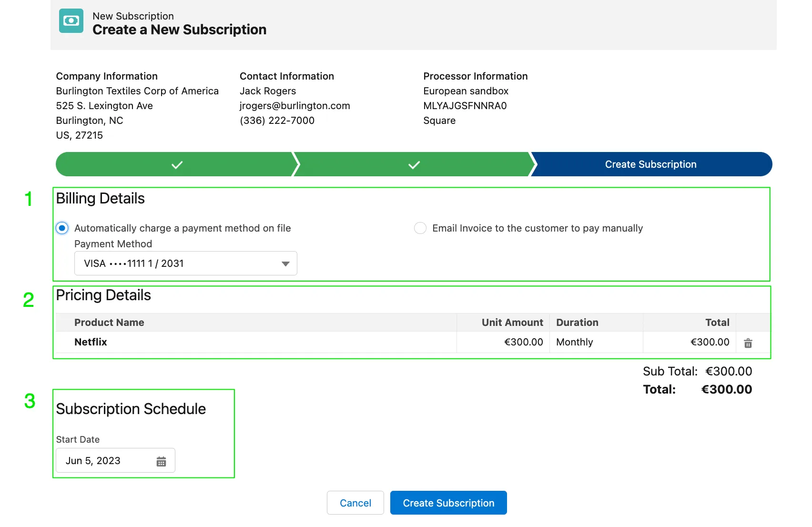Click the New Subscription money icon
The width and height of the screenshot is (812, 527).
pos(71,20)
